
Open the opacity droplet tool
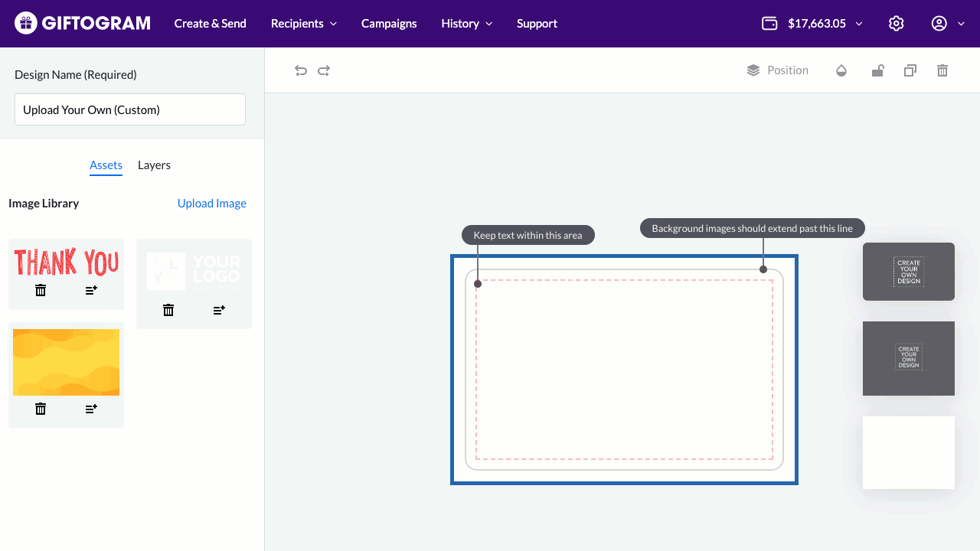[841, 70]
